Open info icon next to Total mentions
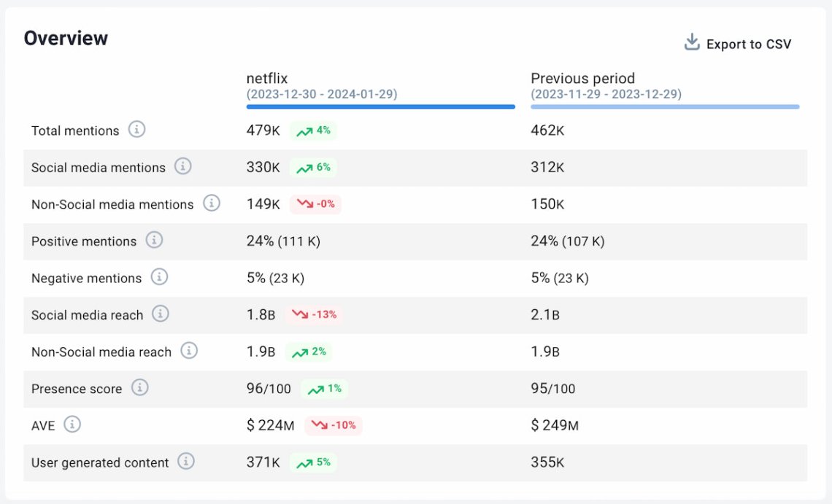The image size is (832, 504). [x=136, y=129]
